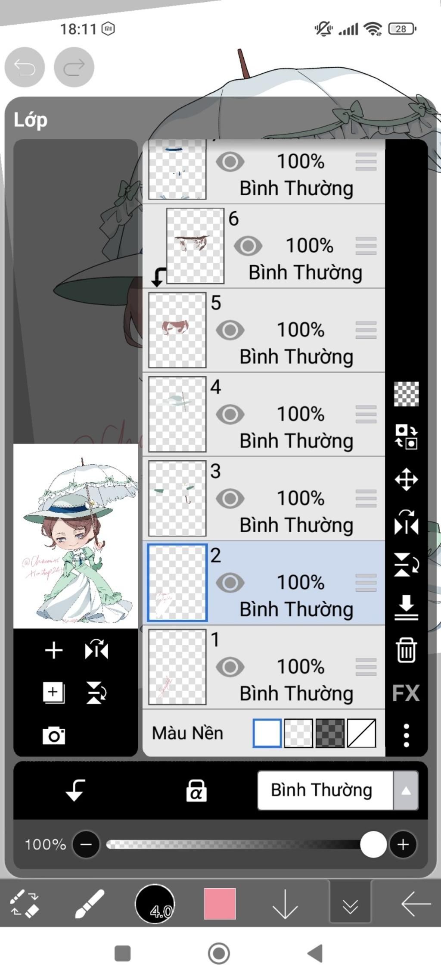
Task: Collapse the panel with double chevron button
Action: tap(350, 903)
